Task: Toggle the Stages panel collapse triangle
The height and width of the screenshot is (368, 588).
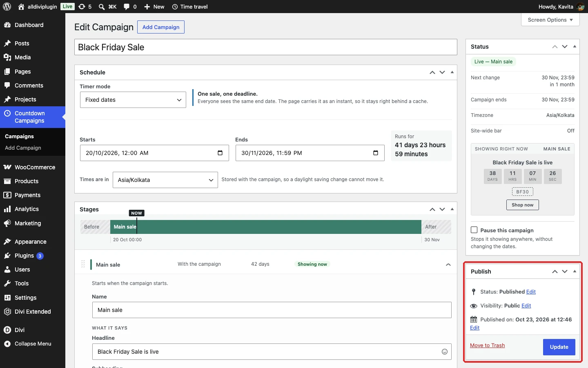Action: 452,209
